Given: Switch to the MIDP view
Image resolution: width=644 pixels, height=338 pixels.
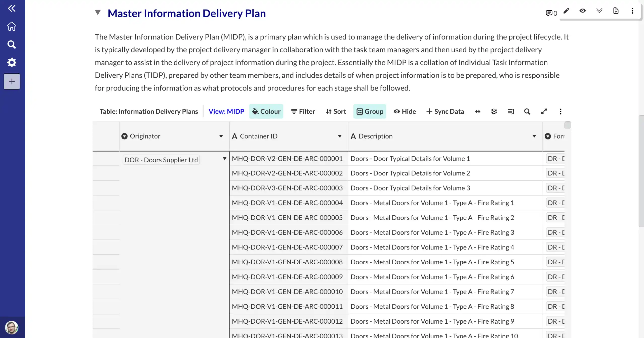Looking at the screenshot, I should (x=226, y=111).
